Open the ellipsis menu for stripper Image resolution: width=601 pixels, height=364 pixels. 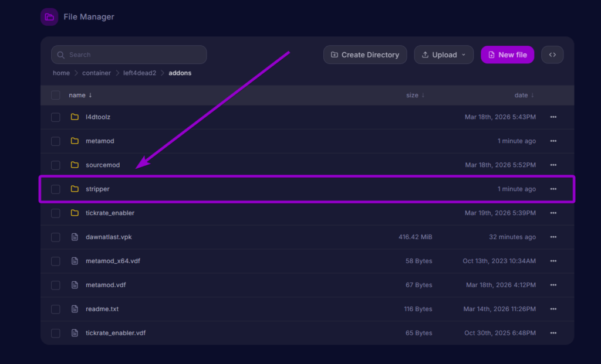point(552,189)
